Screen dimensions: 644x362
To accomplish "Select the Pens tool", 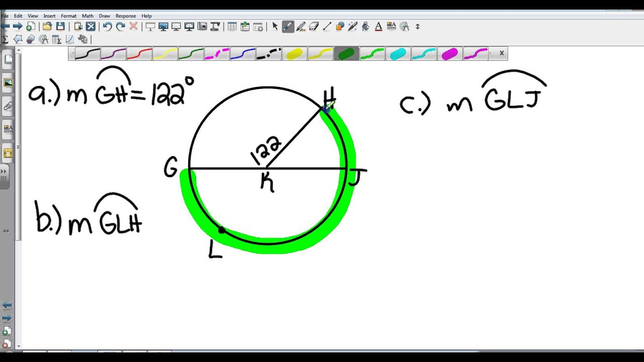I will coord(288,27).
